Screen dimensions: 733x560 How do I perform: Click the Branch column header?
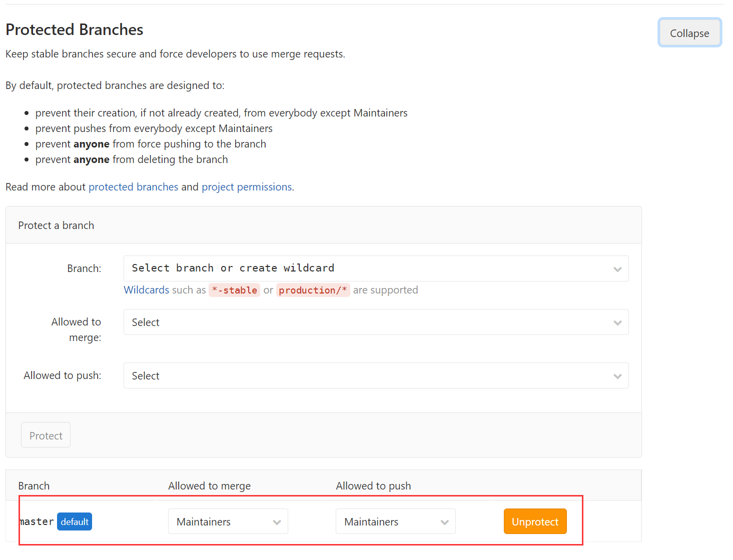coord(34,486)
